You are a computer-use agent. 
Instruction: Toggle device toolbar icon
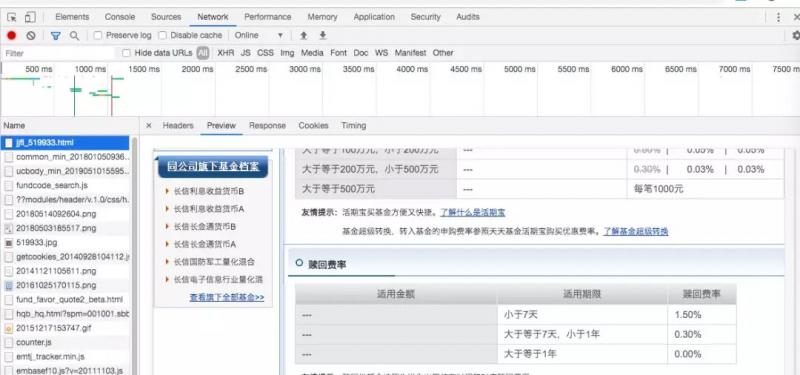[x=30, y=17]
